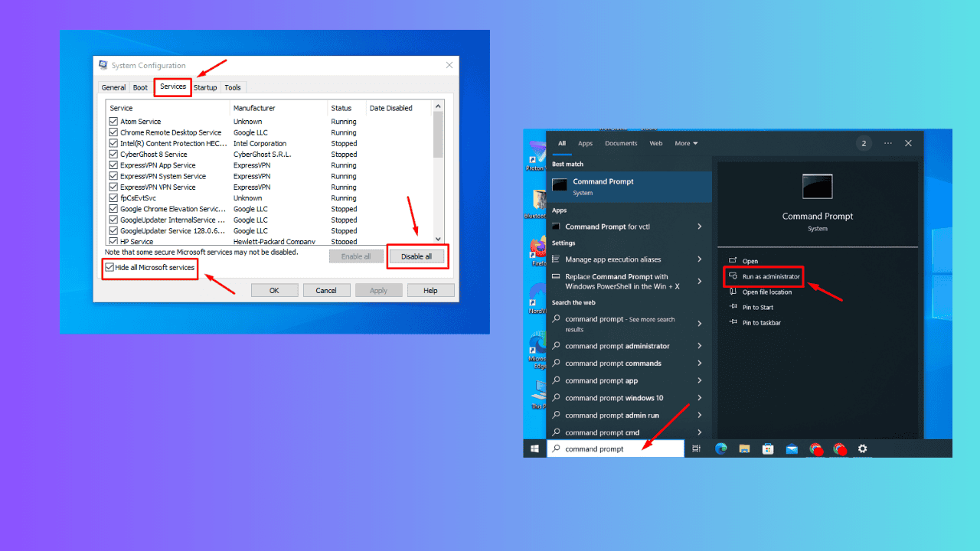This screenshot has height=551, width=980.
Task: Open the search panel's three-dot options menu
Action: click(888, 143)
